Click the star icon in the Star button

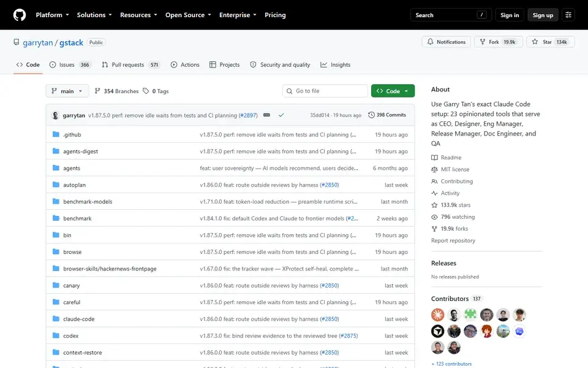click(x=535, y=42)
